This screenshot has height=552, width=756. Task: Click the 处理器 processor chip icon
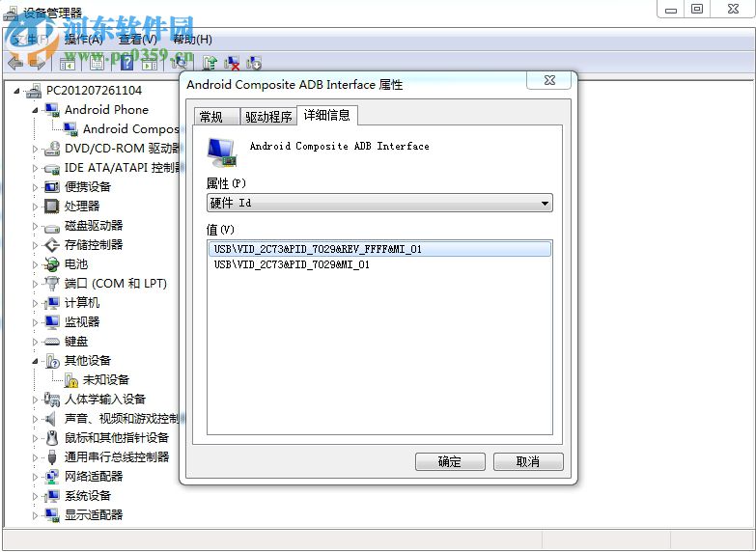pyautogui.click(x=52, y=207)
